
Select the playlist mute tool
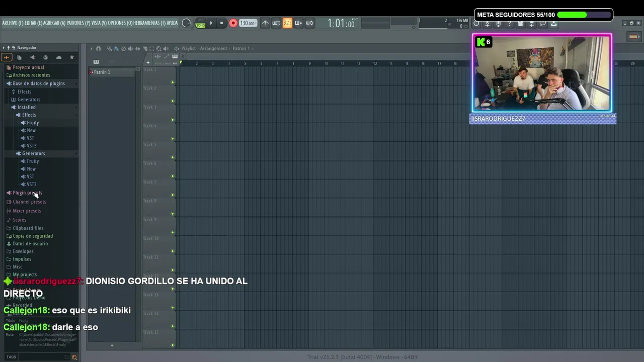click(x=130, y=49)
